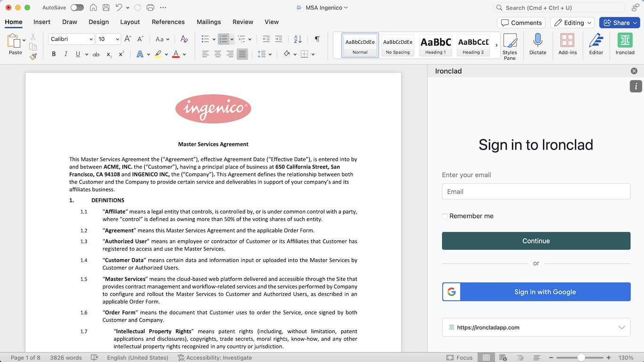Open Change Case Aa dropdown
The width and height of the screenshot is (644, 362).
coord(162,39)
